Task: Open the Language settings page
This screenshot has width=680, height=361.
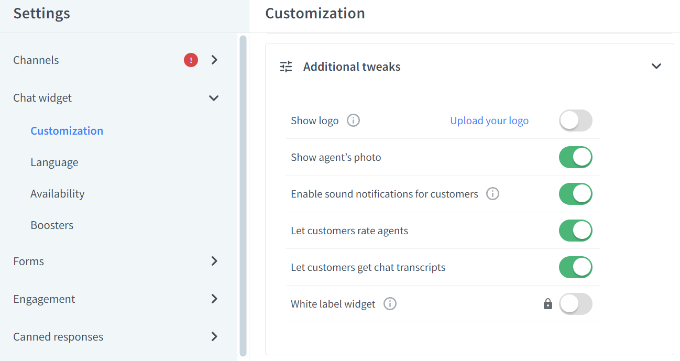Action: tap(54, 162)
